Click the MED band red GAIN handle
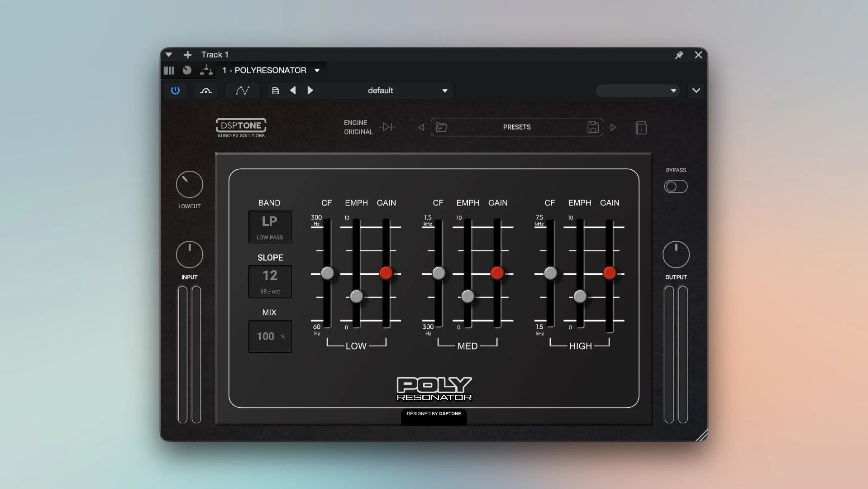This screenshot has width=868, height=489. [497, 273]
